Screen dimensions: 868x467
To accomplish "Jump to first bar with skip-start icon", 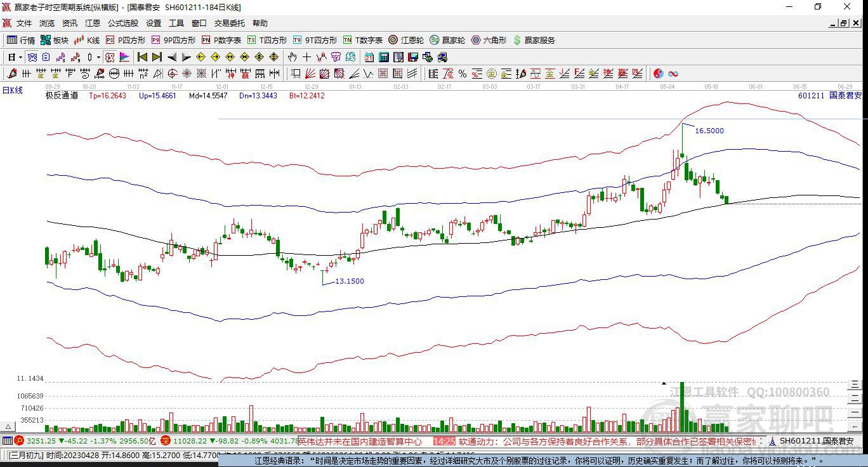I will (142, 57).
